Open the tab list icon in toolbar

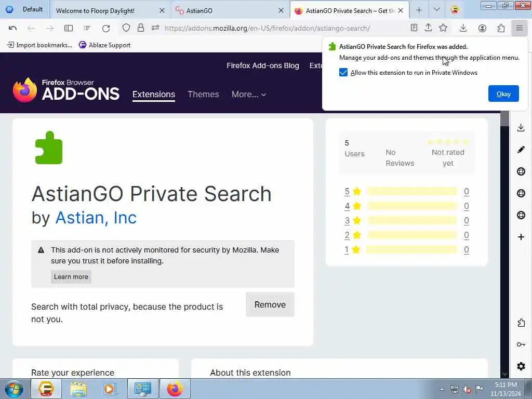[x=87, y=28]
